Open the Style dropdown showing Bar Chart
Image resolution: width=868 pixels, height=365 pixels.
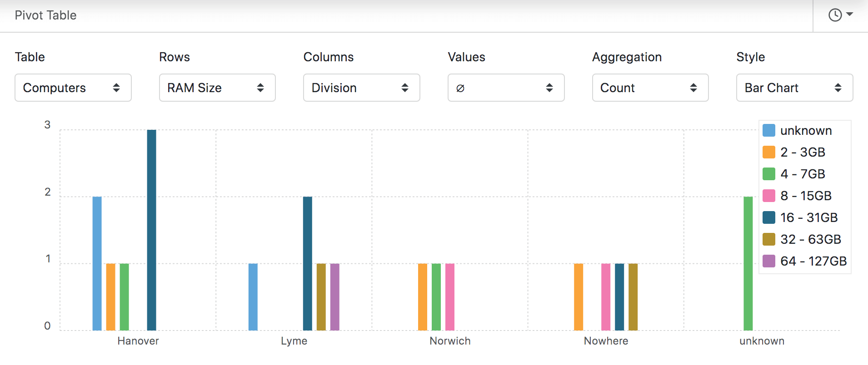click(794, 88)
